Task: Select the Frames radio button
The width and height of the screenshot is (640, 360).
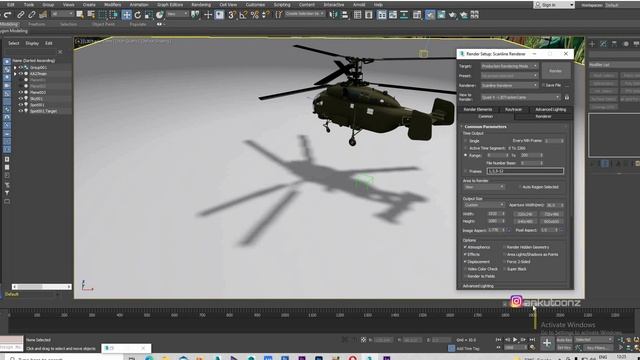Action: pos(466,171)
